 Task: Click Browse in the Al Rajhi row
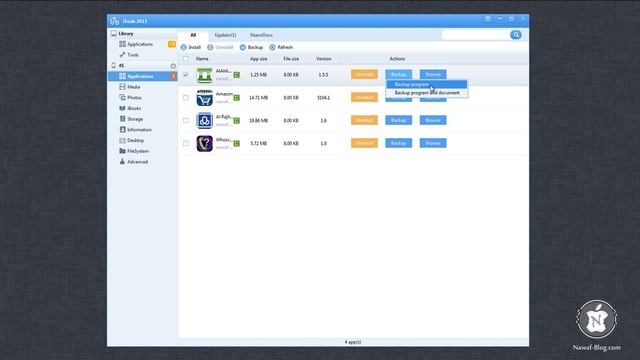point(433,120)
